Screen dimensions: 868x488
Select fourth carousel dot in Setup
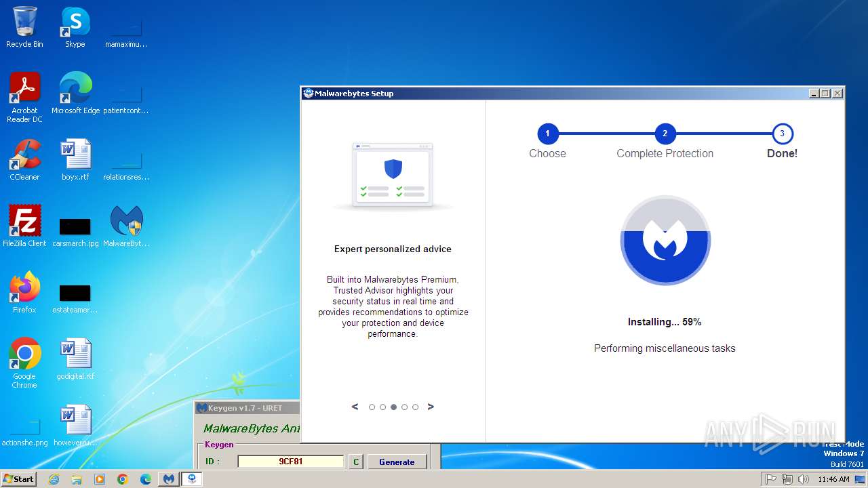(x=404, y=407)
